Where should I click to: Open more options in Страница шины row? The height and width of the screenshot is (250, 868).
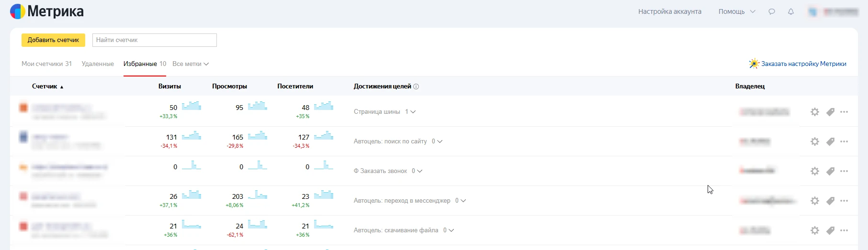844,112
